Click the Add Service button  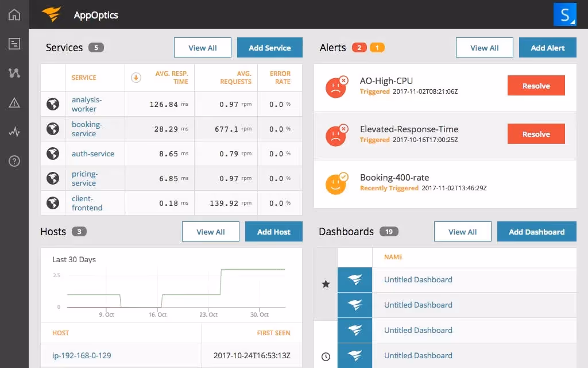[x=269, y=48]
